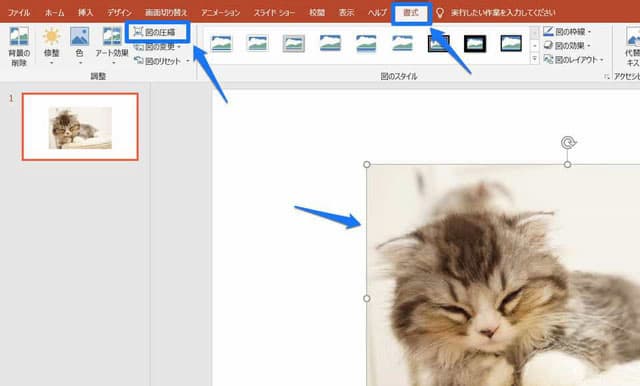640x386 pixels.
Task: Focus the 実行したい作業を入力 search box
Action: coord(503,13)
